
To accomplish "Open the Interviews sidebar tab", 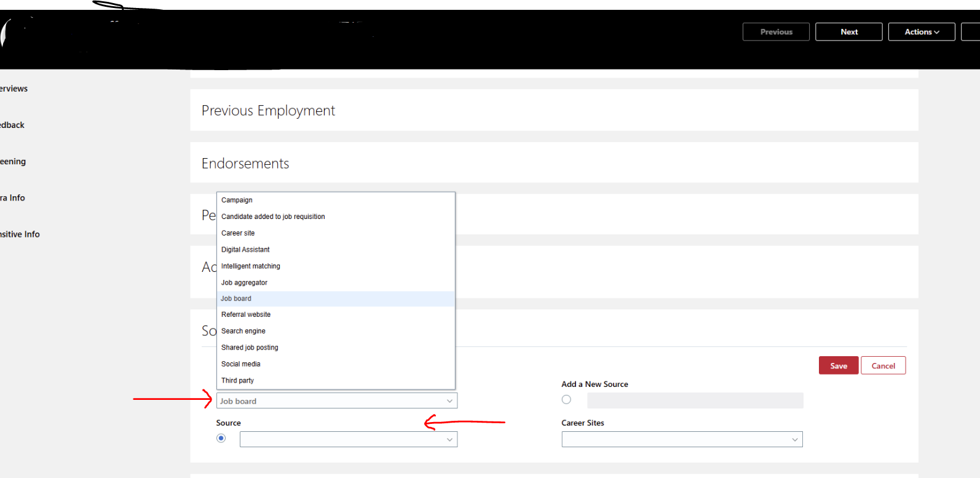I will pos(14,89).
